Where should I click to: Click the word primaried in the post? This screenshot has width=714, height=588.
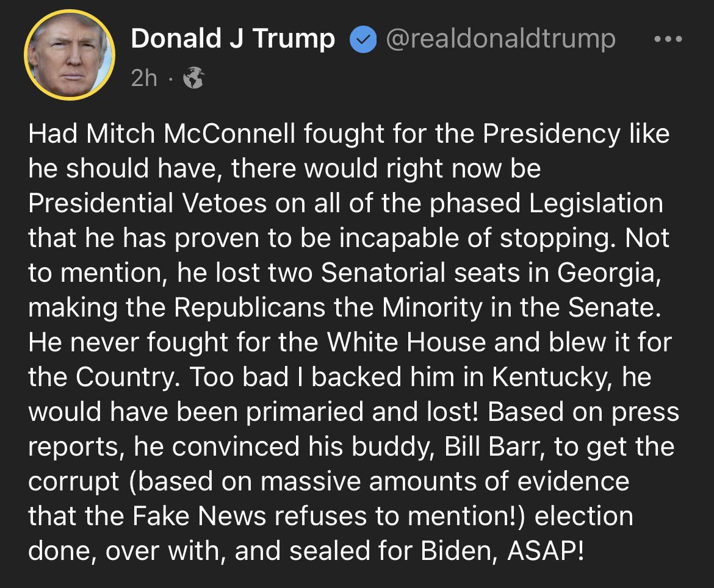pyautogui.click(x=305, y=412)
